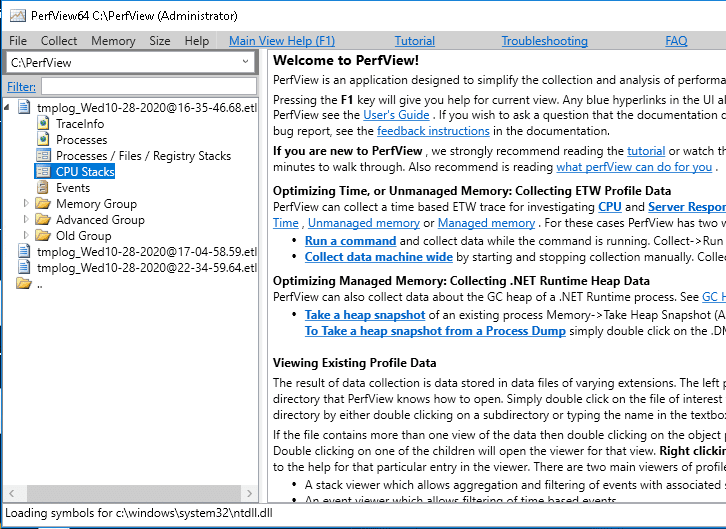This screenshot has width=726, height=529.
Task: Click the Processes node icon
Action: (43, 140)
